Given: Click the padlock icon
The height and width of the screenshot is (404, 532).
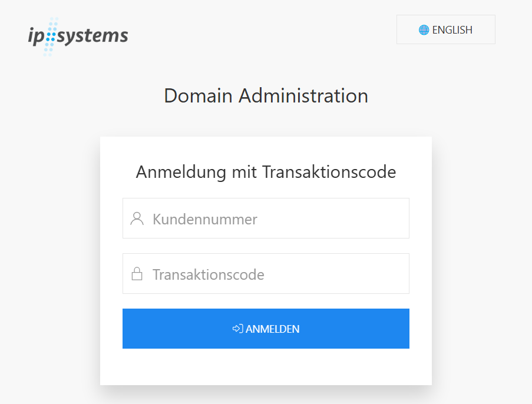Looking at the screenshot, I should tap(137, 274).
